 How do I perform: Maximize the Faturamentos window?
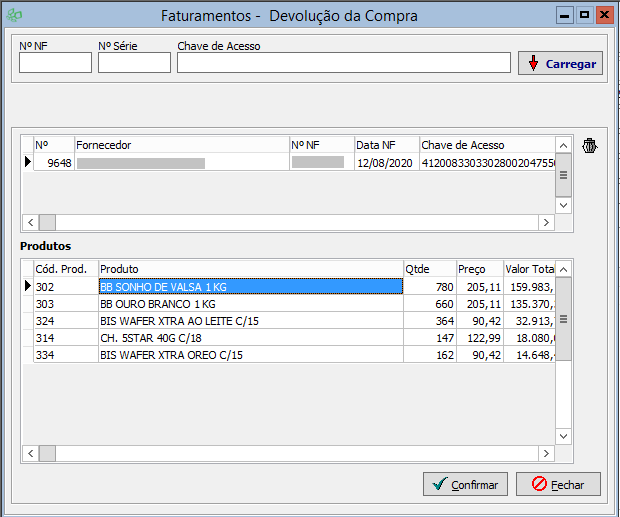[585, 16]
